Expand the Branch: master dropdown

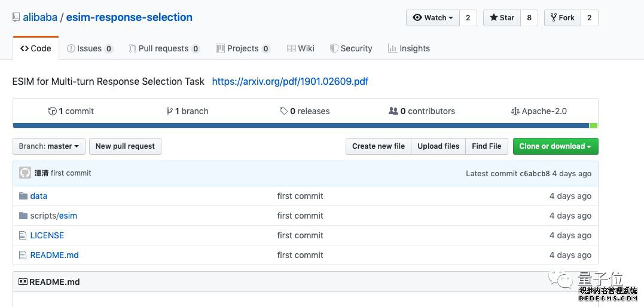point(49,146)
